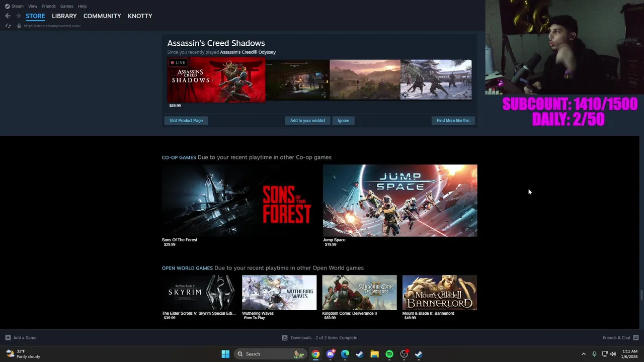Click the Jump Space title text
644x362 pixels.
pos(334,240)
